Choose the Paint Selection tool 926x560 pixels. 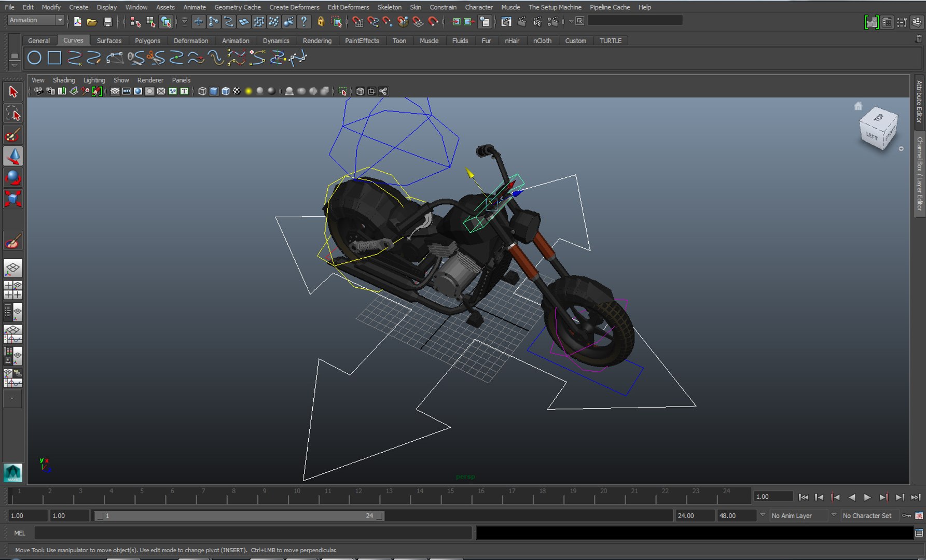(13, 135)
